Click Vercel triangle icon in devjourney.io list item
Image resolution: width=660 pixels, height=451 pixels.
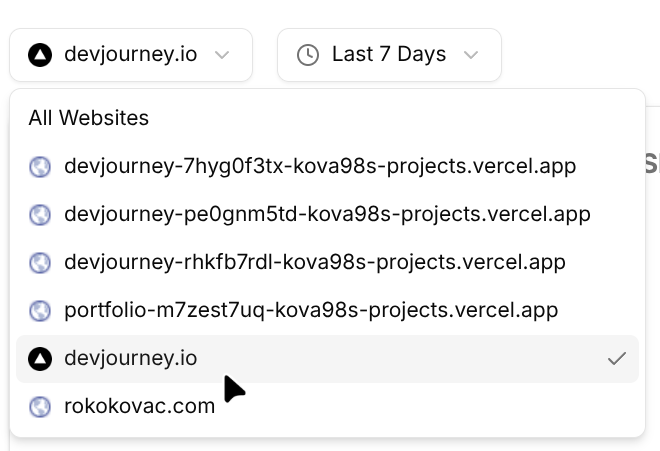pyautogui.click(x=40, y=358)
